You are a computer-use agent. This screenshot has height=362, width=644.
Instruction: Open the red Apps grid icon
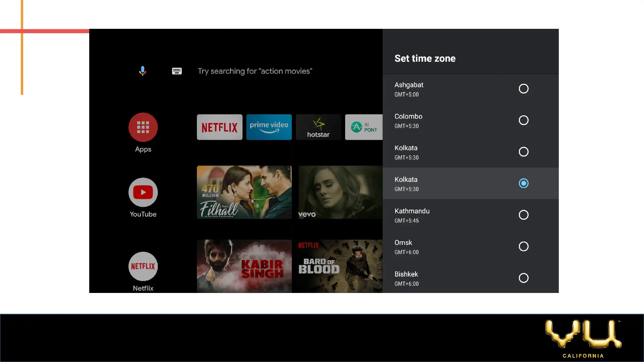tap(143, 127)
